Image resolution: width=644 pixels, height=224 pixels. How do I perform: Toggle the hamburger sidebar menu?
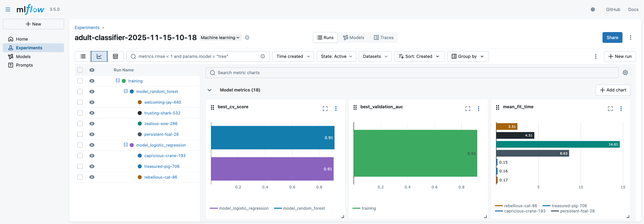8,10
